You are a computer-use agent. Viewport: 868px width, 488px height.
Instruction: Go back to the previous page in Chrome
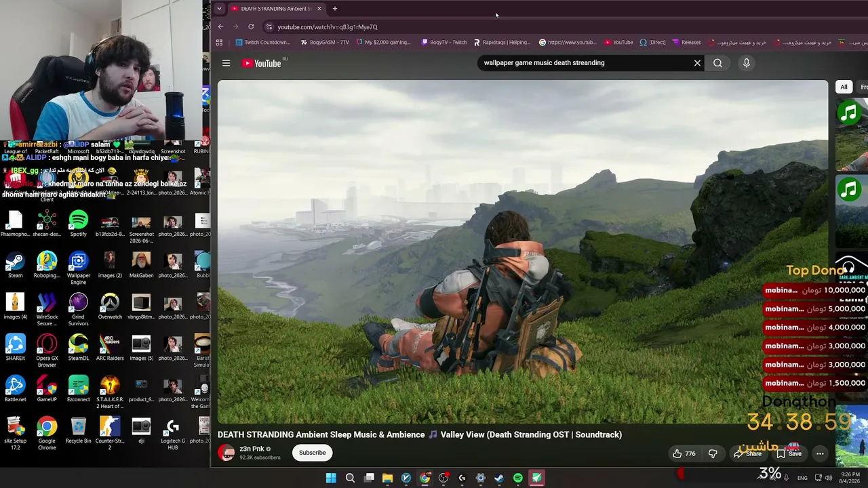point(220,26)
